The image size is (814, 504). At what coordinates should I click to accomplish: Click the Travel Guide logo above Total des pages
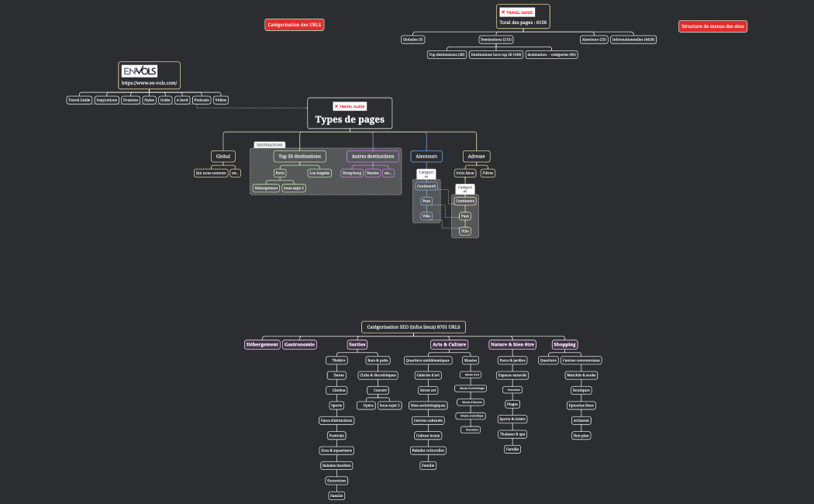pos(517,12)
